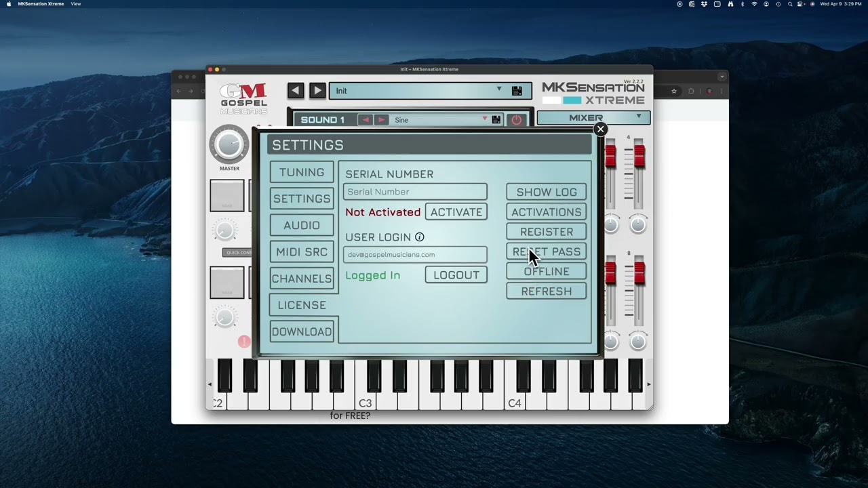Open the View menu in menu bar
Screen dimensions: 868x488
[76, 4]
